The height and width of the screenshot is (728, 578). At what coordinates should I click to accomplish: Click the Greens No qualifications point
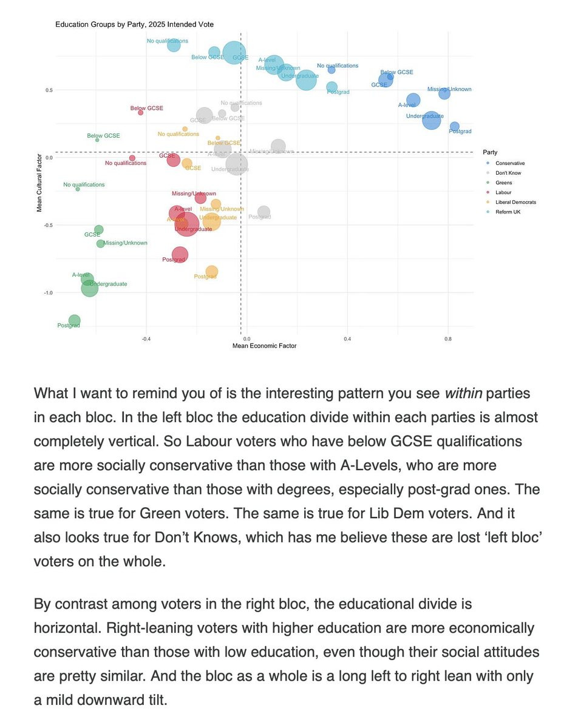(x=78, y=189)
